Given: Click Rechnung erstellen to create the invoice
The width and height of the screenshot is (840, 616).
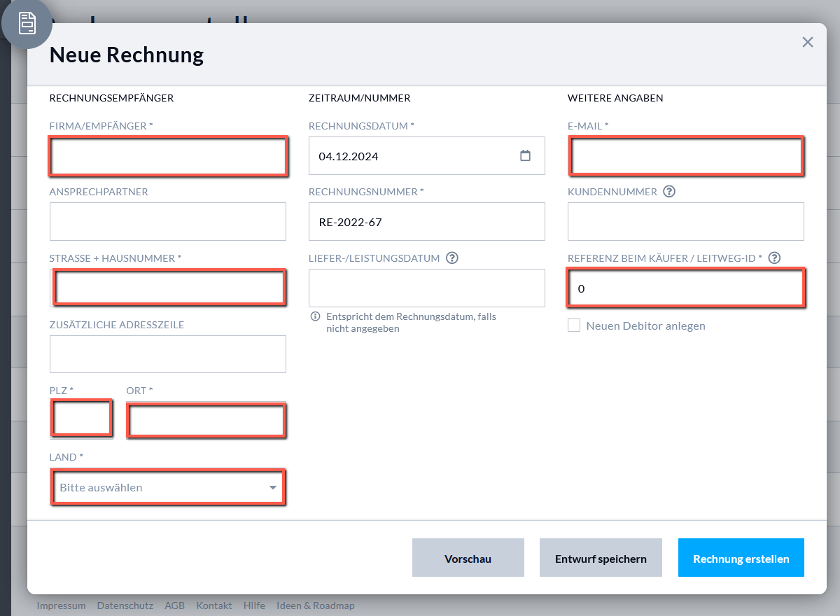Looking at the screenshot, I should pos(741,558).
